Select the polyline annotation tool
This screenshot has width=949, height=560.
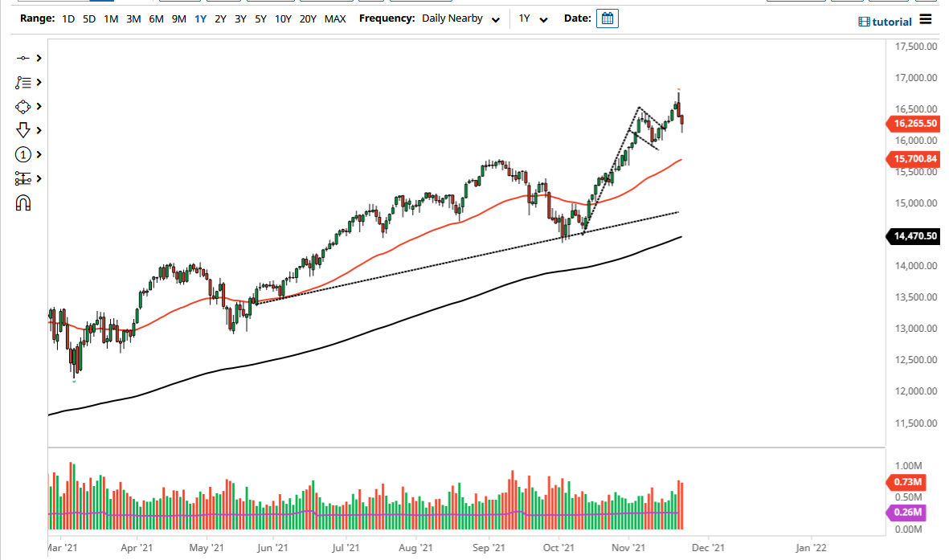coord(22,82)
